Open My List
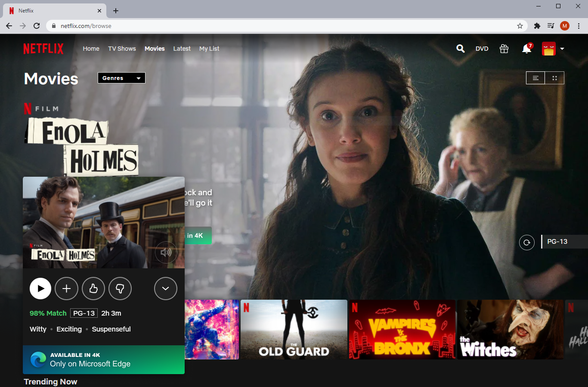This screenshot has width=588, height=387. click(209, 49)
